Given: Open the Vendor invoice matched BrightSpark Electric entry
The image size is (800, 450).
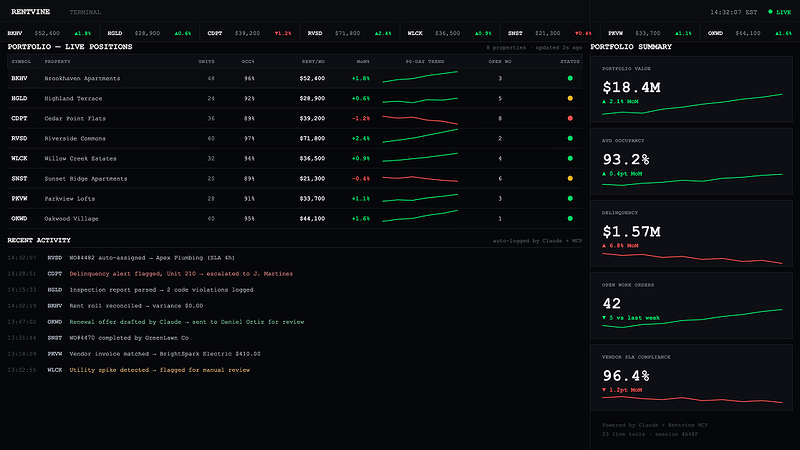Looking at the screenshot, I should click(x=294, y=354).
